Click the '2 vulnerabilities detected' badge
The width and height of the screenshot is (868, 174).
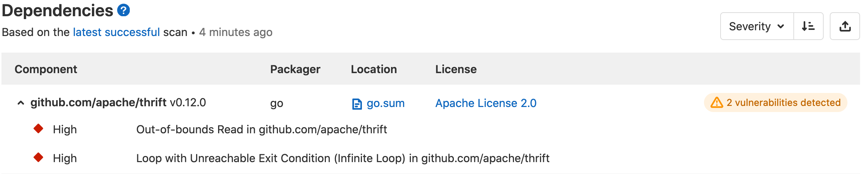point(776,103)
